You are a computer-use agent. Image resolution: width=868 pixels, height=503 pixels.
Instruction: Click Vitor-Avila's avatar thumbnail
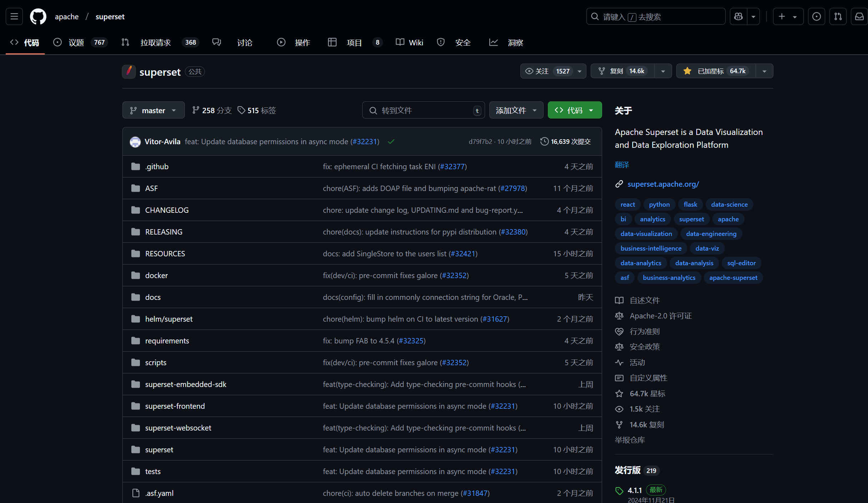[135, 142]
